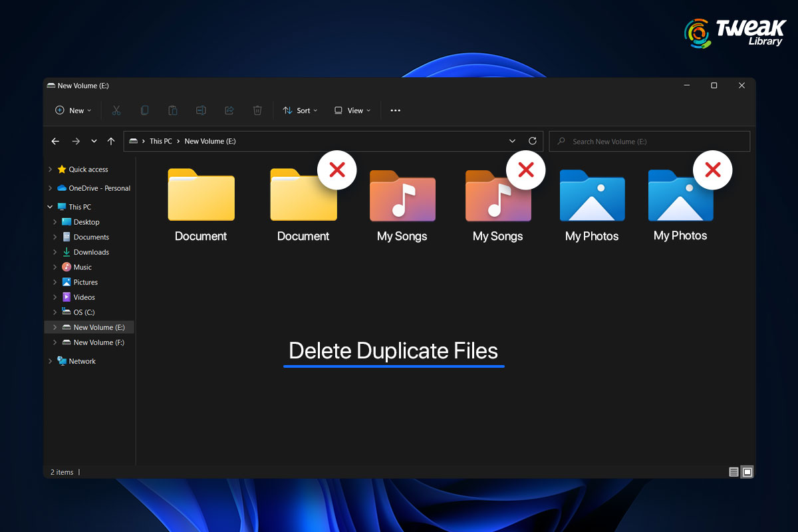Switch to details view layout
Image resolution: width=798 pixels, height=532 pixels.
tap(733, 472)
